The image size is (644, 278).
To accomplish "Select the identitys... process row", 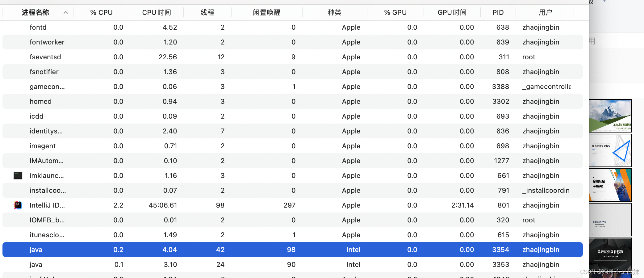I will (x=293, y=131).
